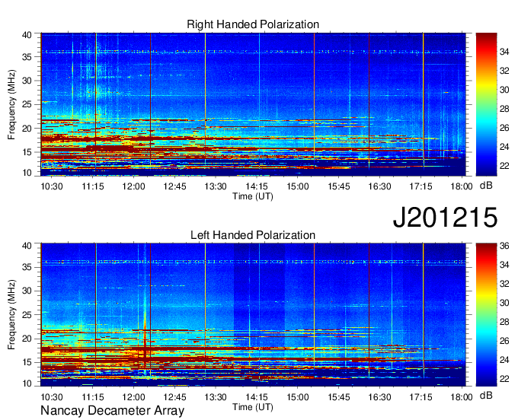This screenshot has width=518, height=420.
Task: Click the 35 MHz tick on Right Handed plot
Action: [x=27, y=57]
